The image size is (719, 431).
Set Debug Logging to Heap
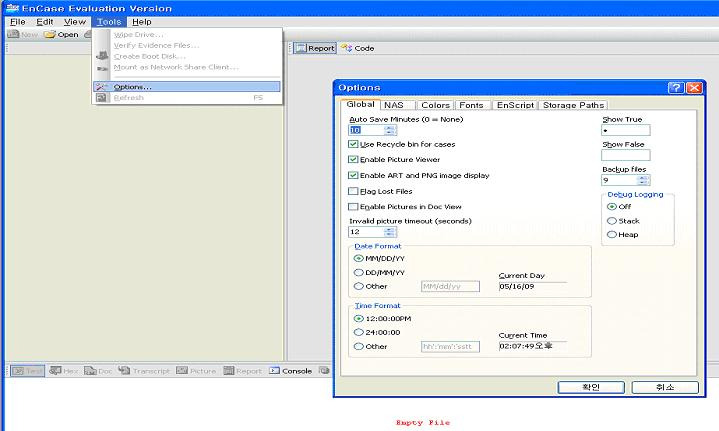[x=612, y=235]
